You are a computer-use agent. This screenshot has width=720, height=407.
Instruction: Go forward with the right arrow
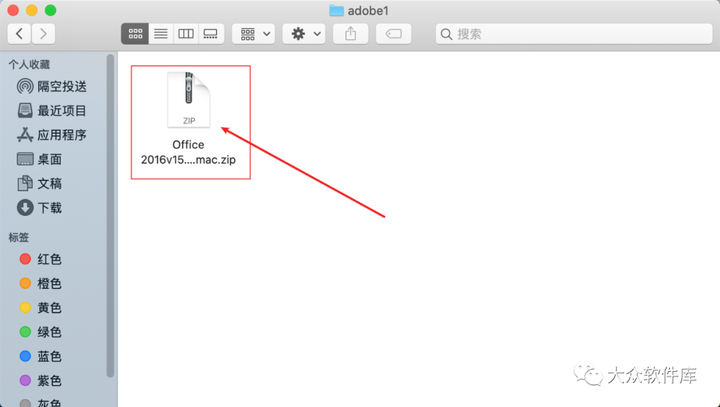43,34
